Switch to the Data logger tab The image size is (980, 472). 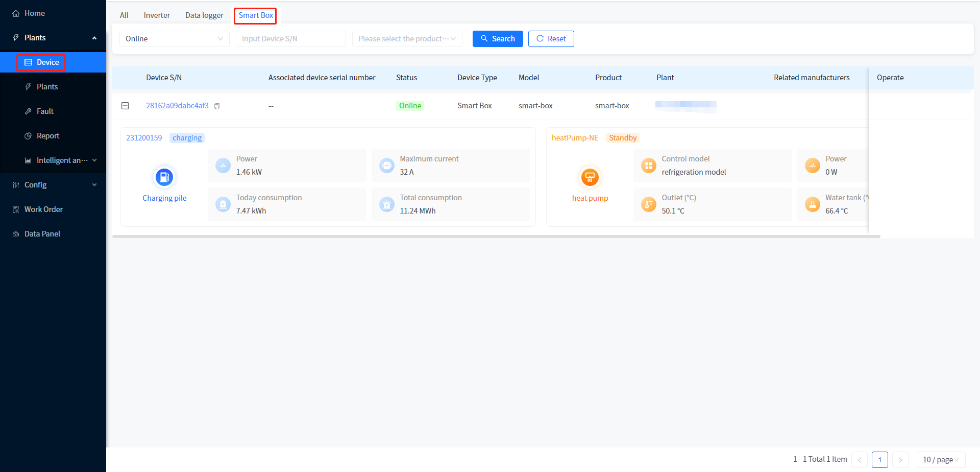pos(204,15)
